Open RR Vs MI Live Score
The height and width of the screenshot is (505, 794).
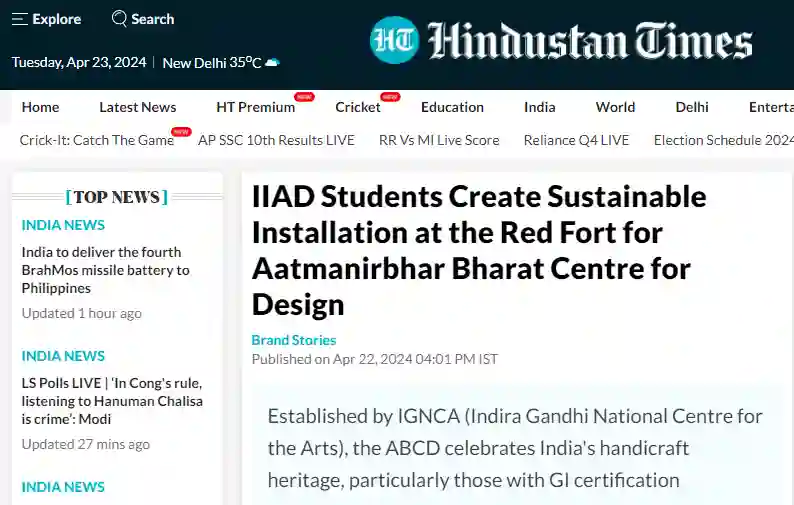coord(439,140)
